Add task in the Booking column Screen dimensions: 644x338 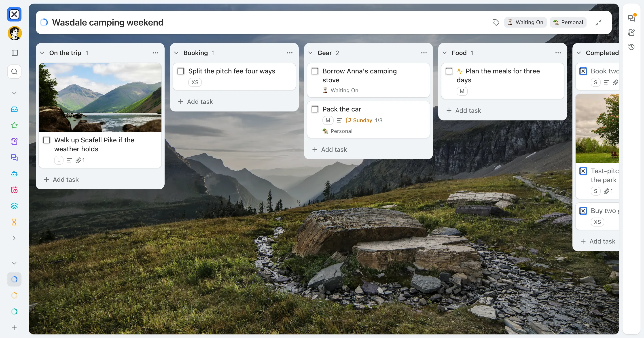[195, 102]
